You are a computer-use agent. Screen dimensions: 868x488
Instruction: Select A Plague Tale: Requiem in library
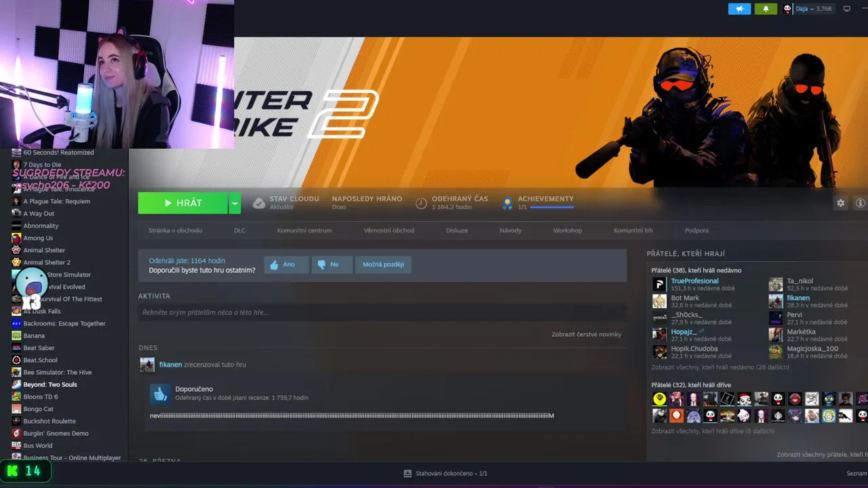(x=56, y=201)
